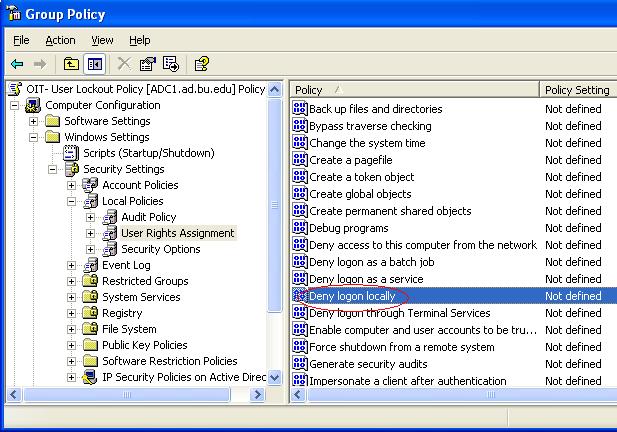Click the Computer Configuration icon
The height and width of the screenshot is (432, 617).
tap(33, 105)
